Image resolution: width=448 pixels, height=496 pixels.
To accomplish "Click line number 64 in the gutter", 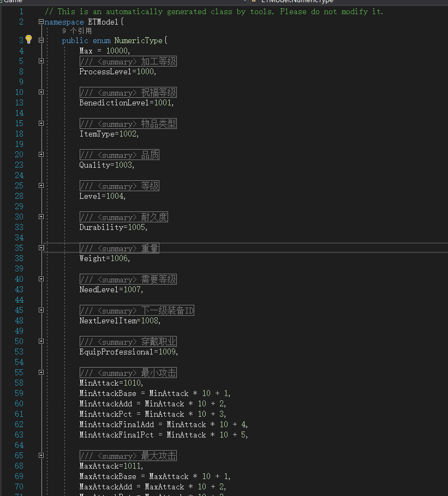I will (x=19, y=445).
